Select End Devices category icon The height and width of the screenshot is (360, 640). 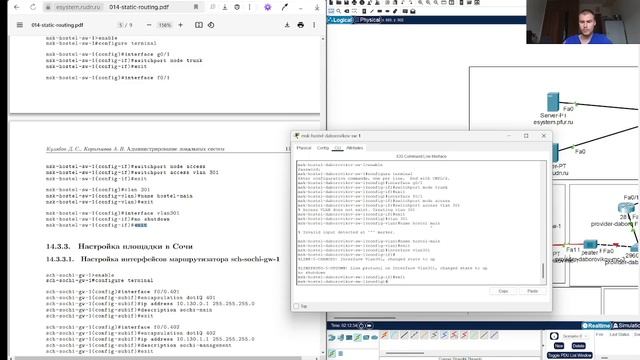click(340, 338)
